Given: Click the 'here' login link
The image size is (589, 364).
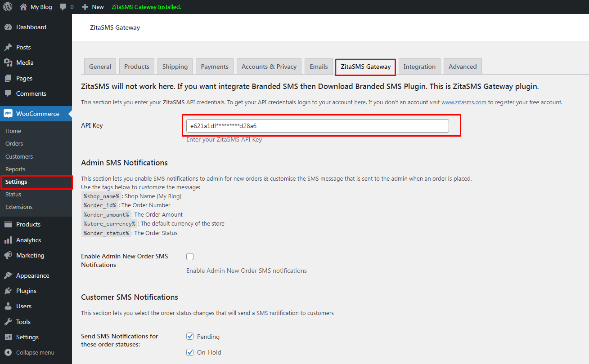Looking at the screenshot, I should pos(360,102).
